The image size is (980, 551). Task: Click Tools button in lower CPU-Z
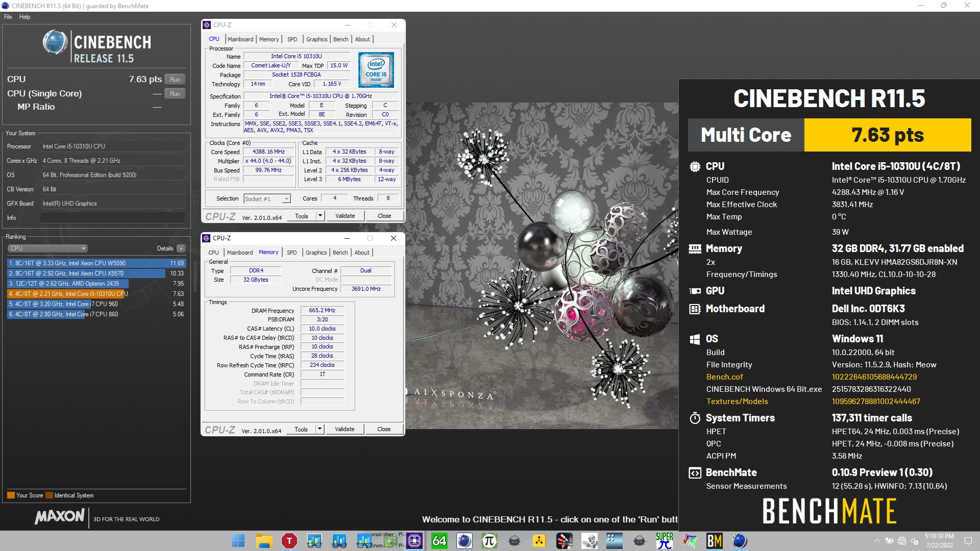(301, 430)
